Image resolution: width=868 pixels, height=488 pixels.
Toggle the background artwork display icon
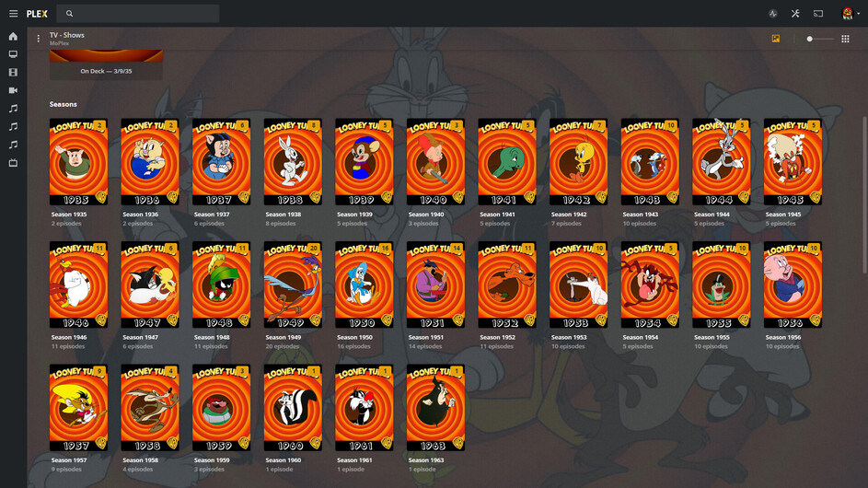coord(776,39)
